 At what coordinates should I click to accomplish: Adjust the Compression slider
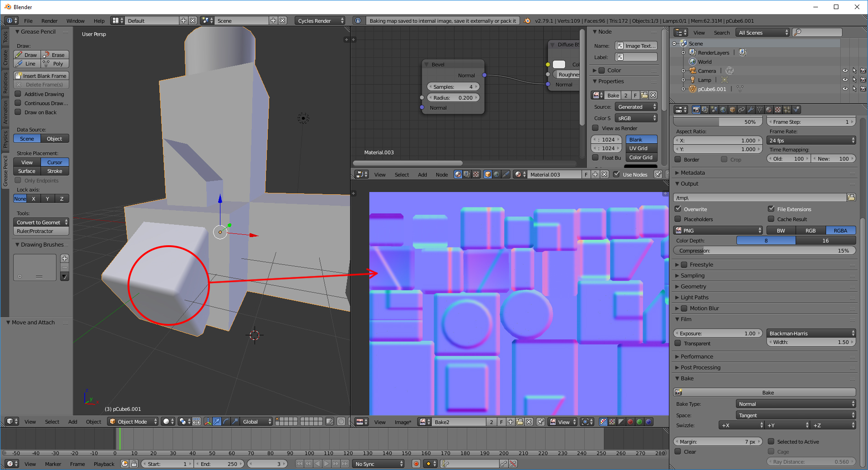(x=765, y=251)
